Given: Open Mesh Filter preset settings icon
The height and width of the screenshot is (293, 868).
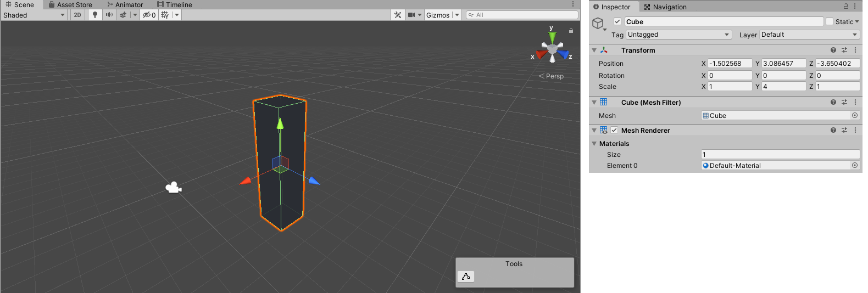Looking at the screenshot, I should (844, 102).
